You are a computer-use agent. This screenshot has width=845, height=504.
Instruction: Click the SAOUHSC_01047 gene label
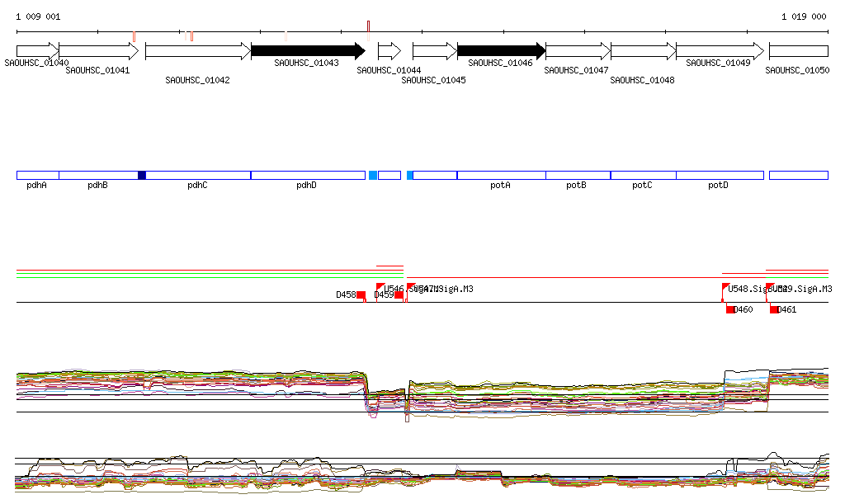577,71
